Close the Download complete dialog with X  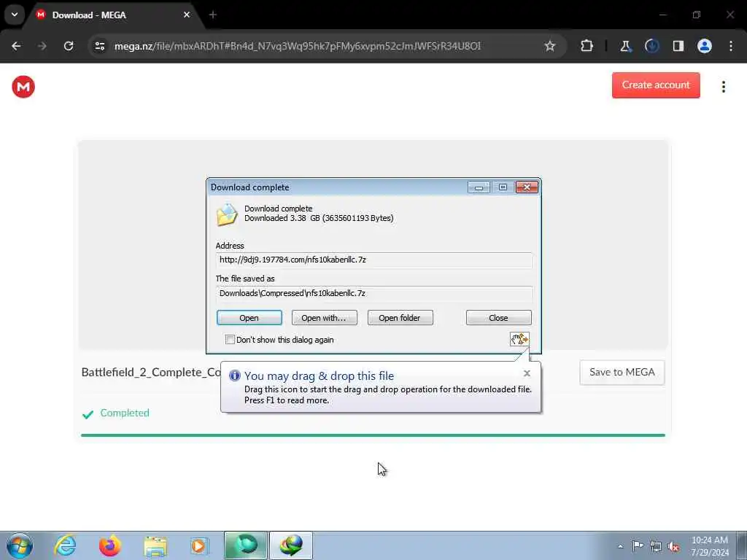point(527,187)
